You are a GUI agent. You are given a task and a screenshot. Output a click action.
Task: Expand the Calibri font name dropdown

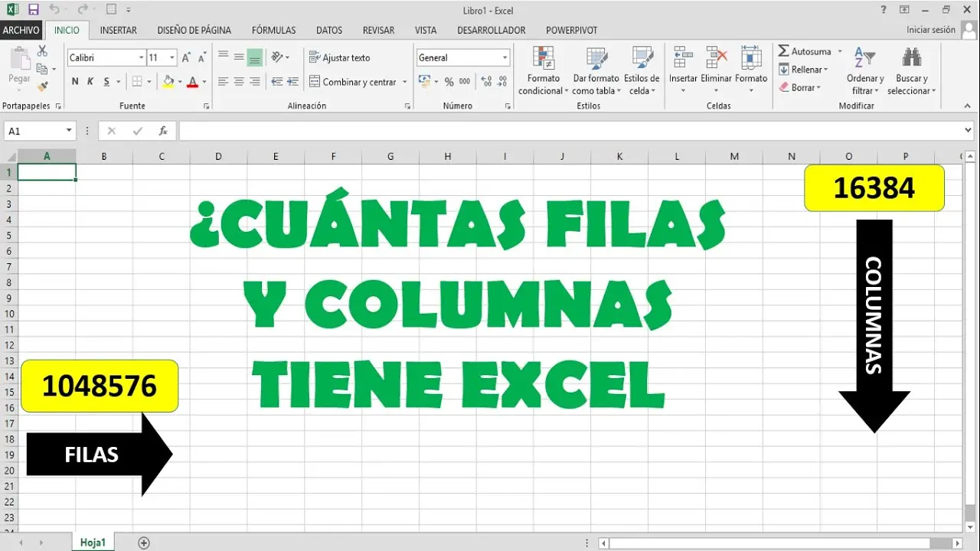click(142, 58)
